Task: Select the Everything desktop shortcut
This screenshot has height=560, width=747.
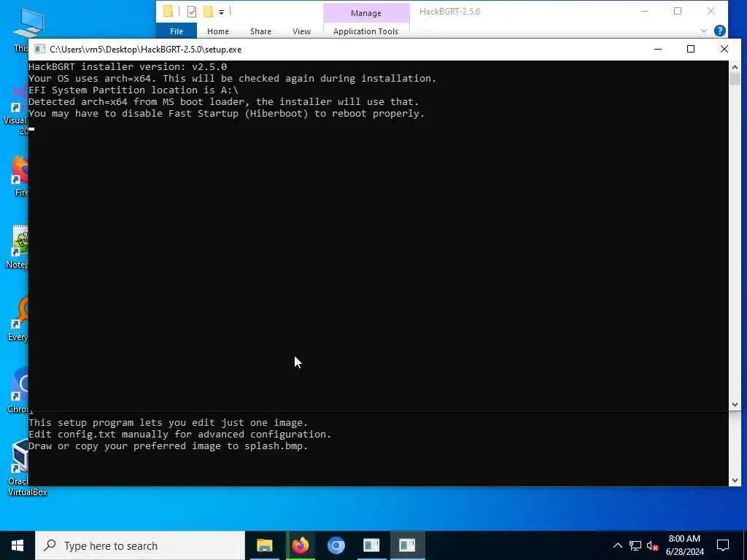Action: [x=19, y=319]
